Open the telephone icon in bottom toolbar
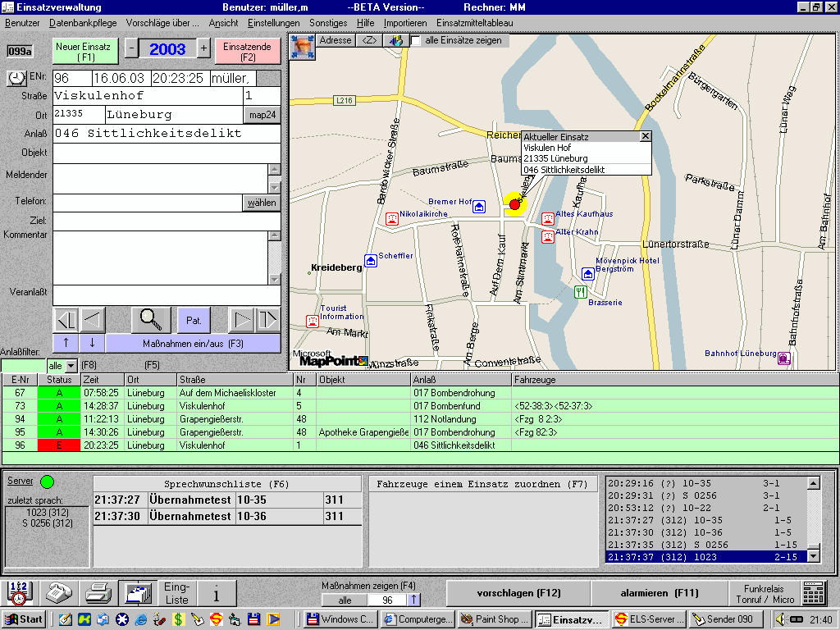 pyautogui.click(x=59, y=592)
